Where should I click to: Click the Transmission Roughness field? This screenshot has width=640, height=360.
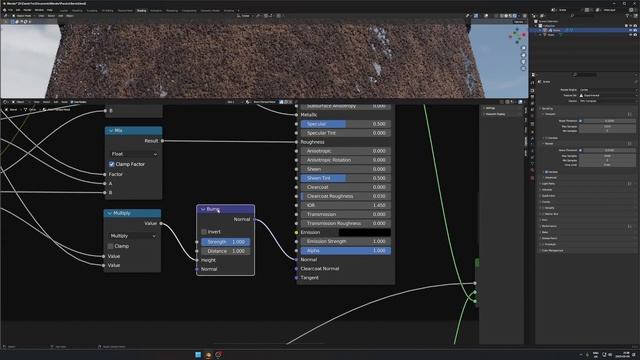[x=346, y=223]
